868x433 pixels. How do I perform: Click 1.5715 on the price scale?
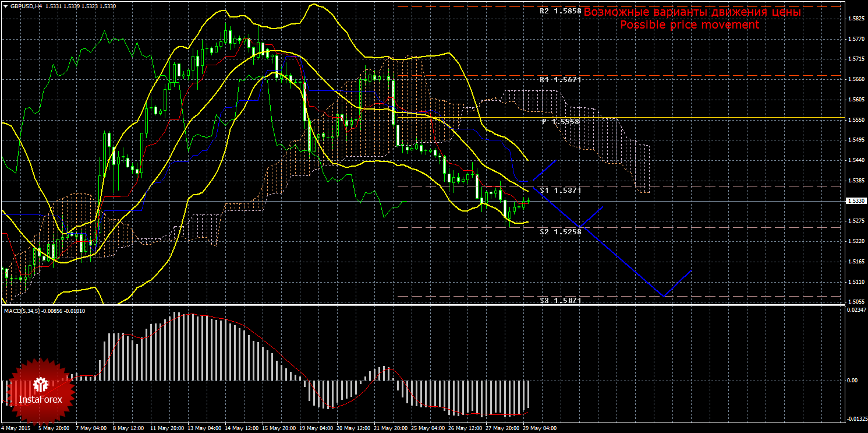pyautogui.click(x=855, y=59)
